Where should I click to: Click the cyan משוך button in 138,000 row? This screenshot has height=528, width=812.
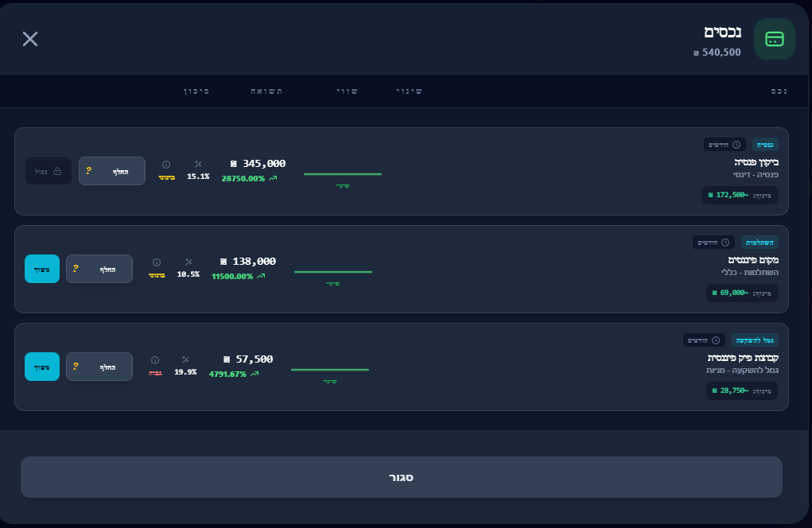(42, 269)
